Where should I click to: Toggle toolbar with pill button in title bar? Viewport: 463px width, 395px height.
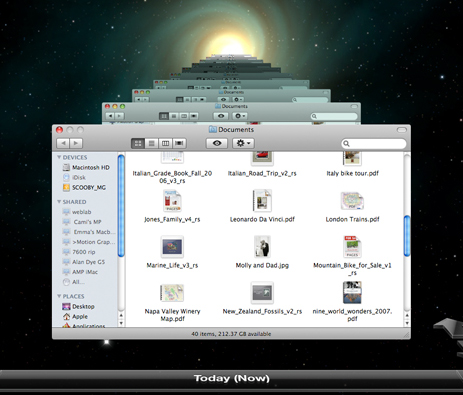pos(402,130)
